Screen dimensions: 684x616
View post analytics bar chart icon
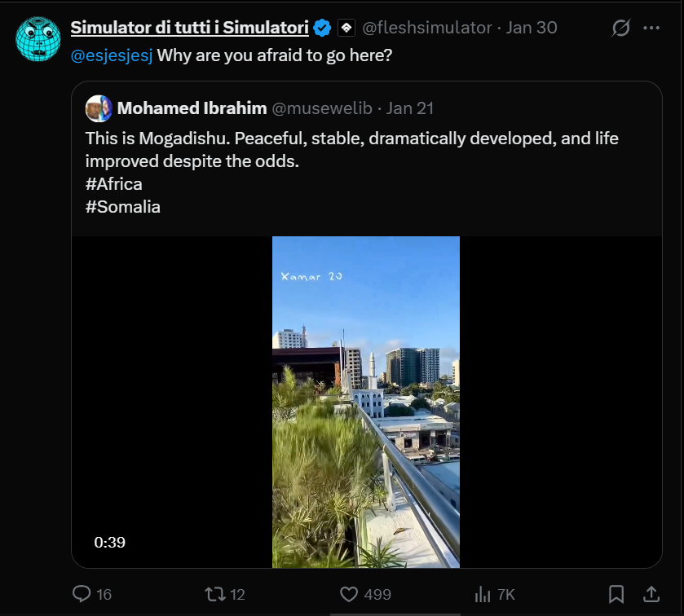coord(483,594)
